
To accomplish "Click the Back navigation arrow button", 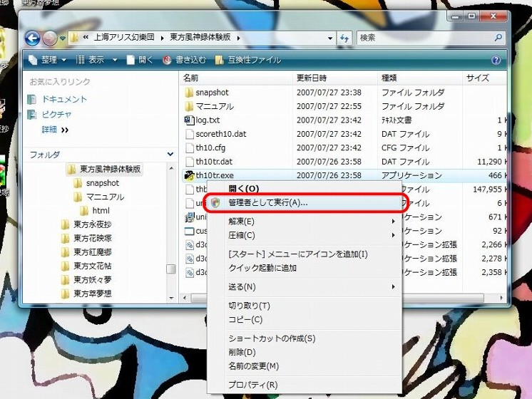I will [33, 38].
